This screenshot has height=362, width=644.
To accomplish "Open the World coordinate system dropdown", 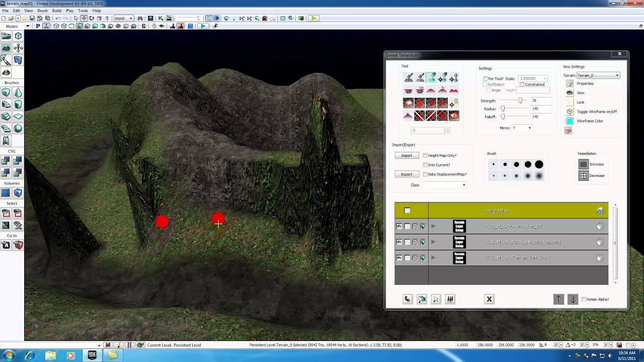I will [x=123, y=18].
